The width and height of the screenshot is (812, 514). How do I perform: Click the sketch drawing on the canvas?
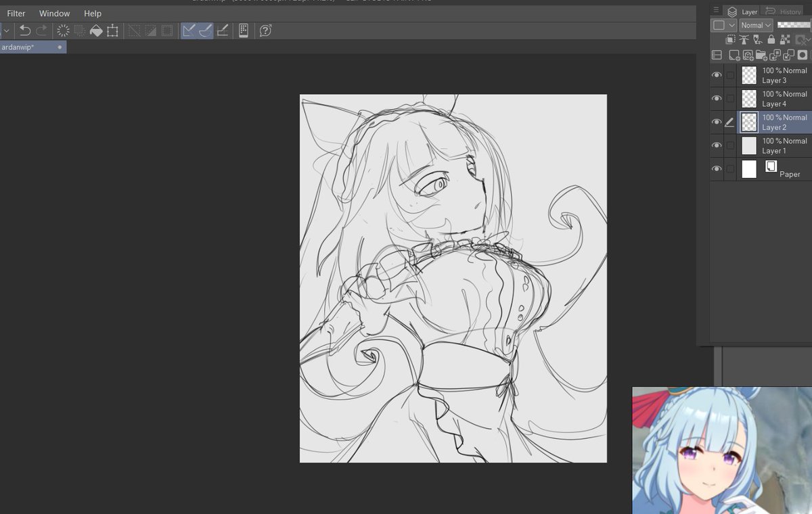pyautogui.click(x=453, y=279)
